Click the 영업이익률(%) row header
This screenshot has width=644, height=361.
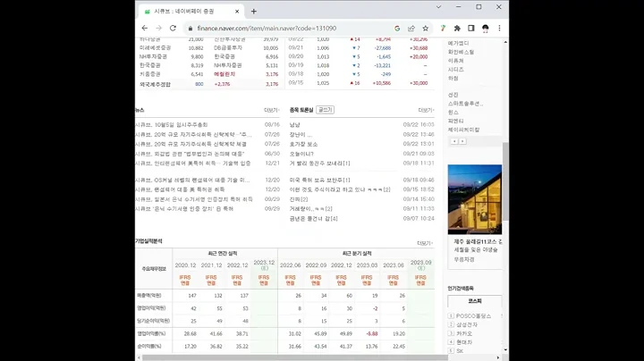click(x=151, y=333)
